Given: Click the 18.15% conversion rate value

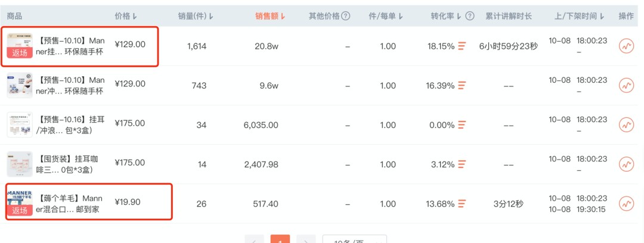Looking at the screenshot, I should (x=441, y=46).
